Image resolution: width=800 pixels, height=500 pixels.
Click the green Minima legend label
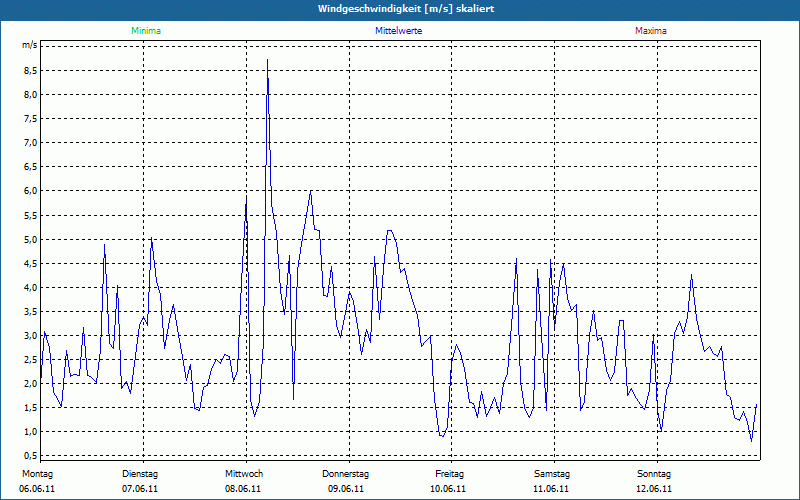point(146,31)
